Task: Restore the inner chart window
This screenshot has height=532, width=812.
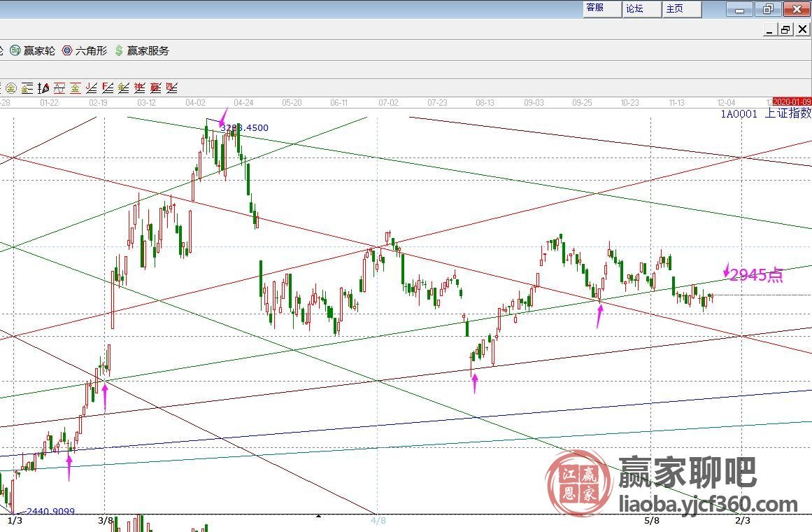Action: pos(785,30)
